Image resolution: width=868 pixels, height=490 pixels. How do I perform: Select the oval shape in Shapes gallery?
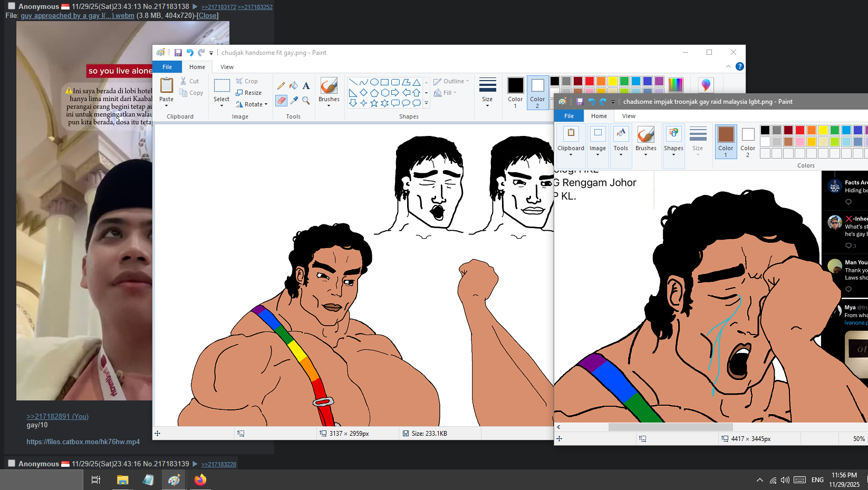(x=374, y=82)
